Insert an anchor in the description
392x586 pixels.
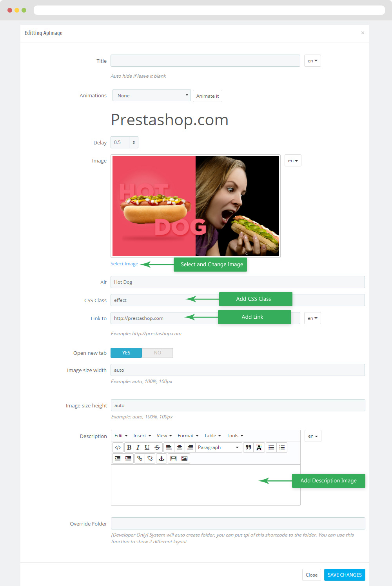pyautogui.click(x=161, y=458)
